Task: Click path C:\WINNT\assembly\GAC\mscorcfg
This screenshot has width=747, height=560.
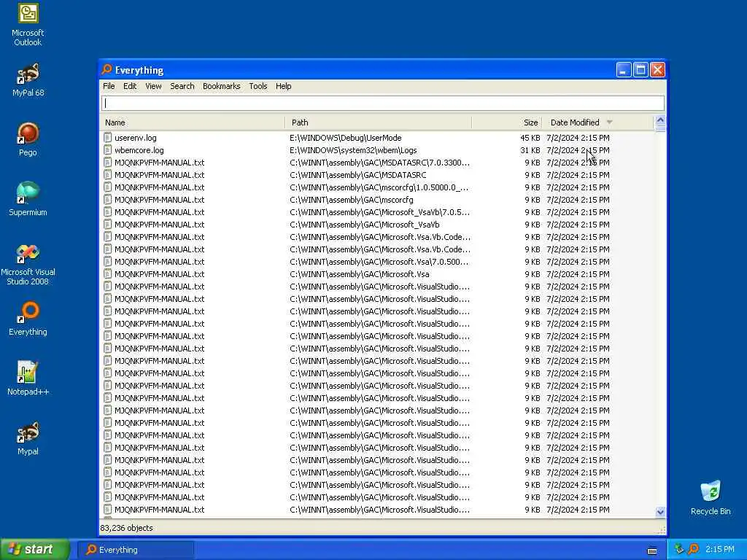Action: coord(351,200)
